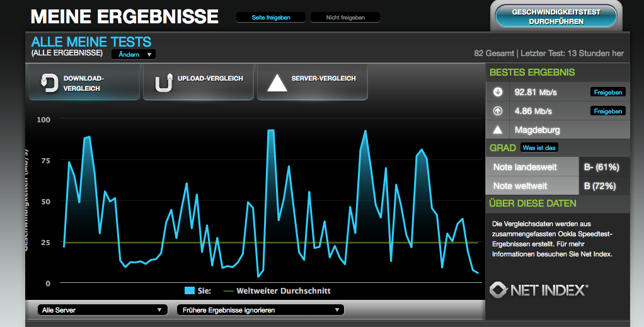Click the Nicht freigeben button
644x327 pixels.
point(345,18)
